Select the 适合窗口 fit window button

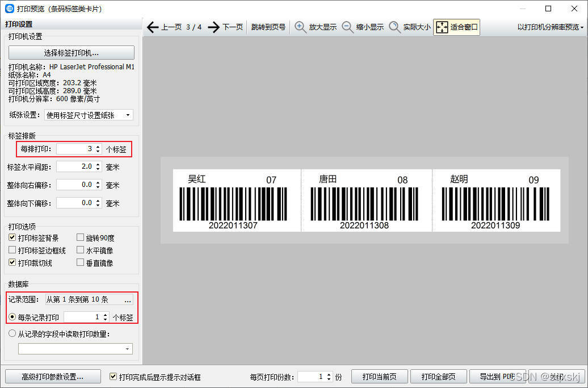457,27
